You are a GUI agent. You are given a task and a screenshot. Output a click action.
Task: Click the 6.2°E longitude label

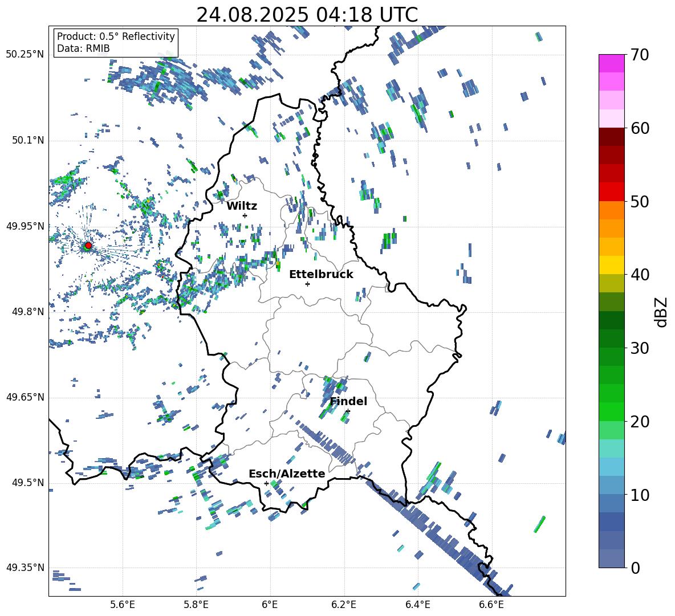(x=344, y=605)
